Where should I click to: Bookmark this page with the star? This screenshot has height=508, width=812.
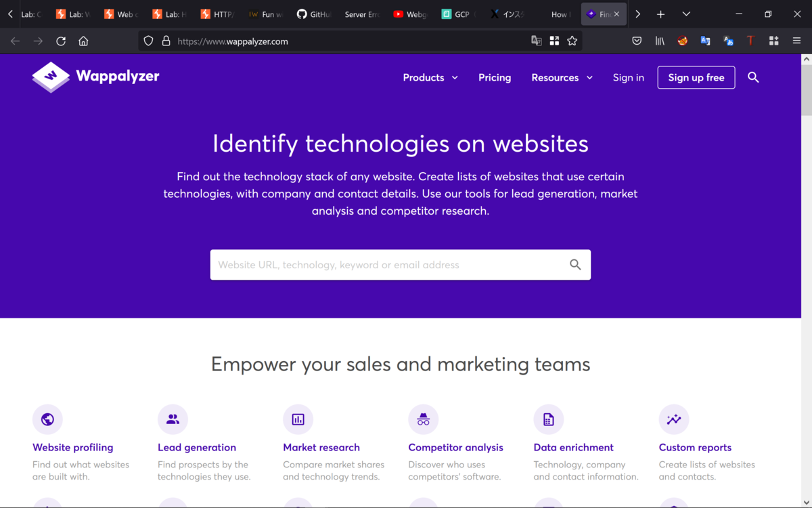(572, 41)
